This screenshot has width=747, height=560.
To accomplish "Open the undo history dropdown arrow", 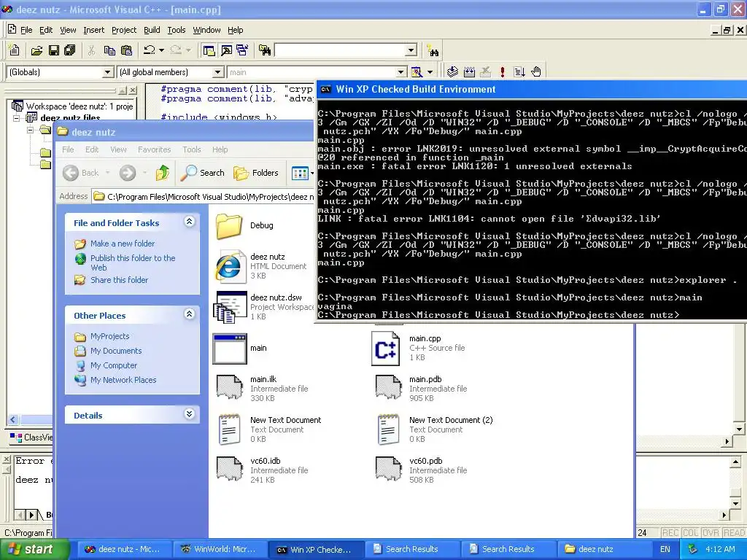I will tap(161, 50).
